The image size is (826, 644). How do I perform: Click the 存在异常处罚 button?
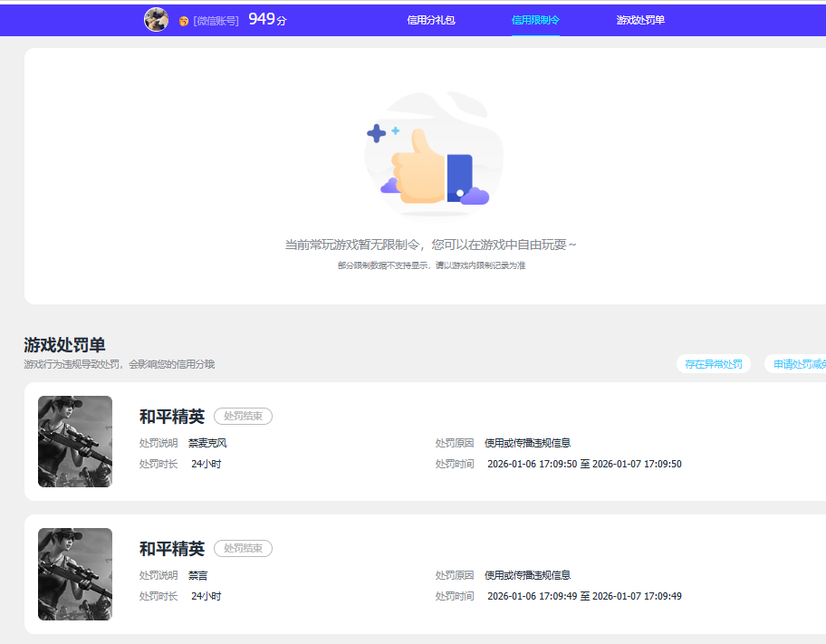click(714, 364)
